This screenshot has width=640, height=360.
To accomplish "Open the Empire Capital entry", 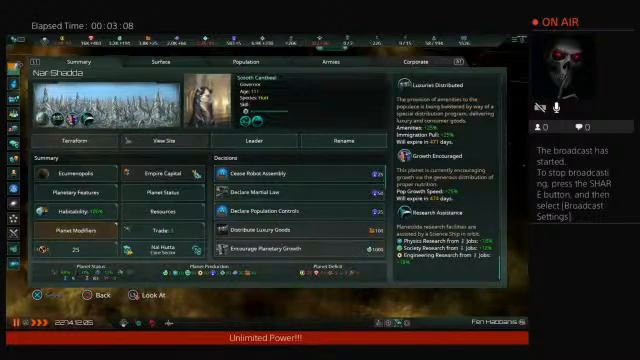I will [x=163, y=173].
